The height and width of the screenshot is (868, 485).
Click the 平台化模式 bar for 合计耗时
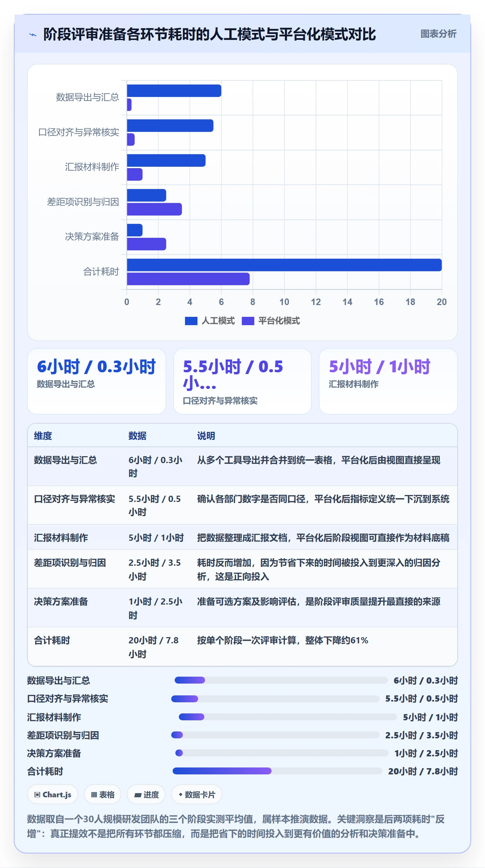click(188, 279)
